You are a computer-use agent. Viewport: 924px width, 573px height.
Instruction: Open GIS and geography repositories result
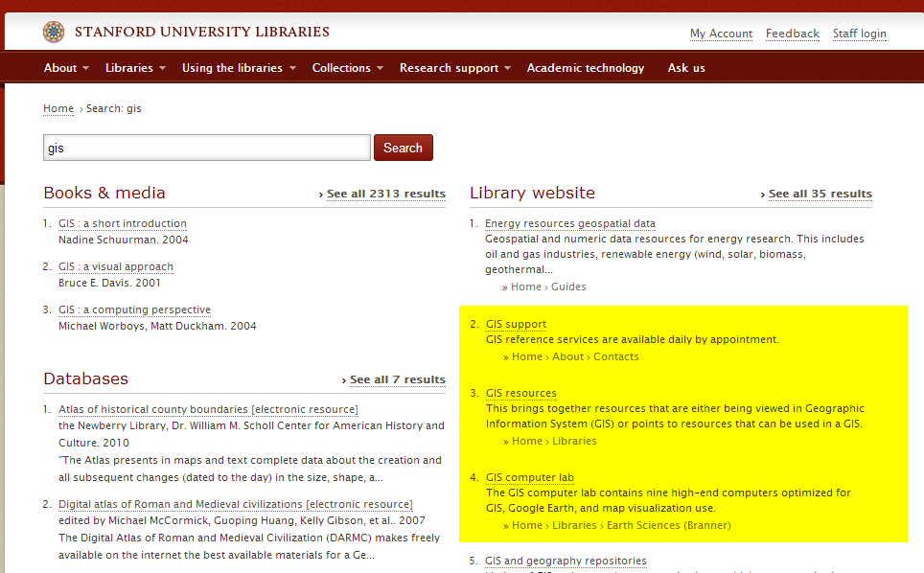point(566,562)
